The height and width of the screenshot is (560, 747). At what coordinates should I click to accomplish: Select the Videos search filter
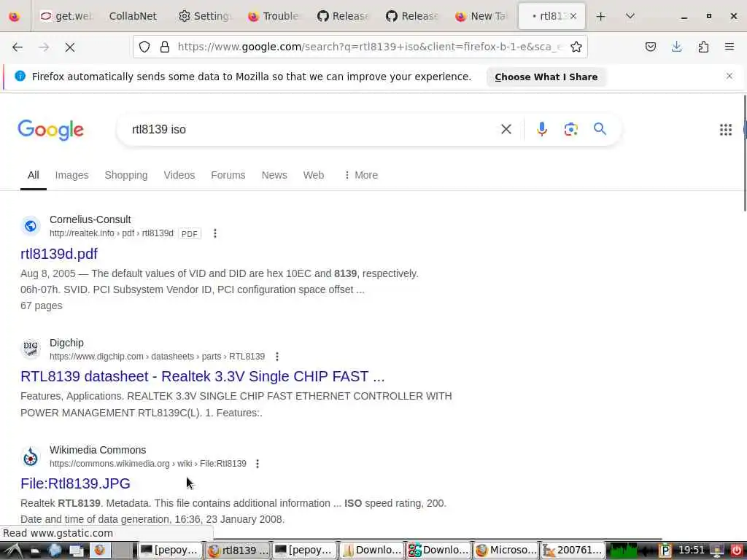coord(179,175)
